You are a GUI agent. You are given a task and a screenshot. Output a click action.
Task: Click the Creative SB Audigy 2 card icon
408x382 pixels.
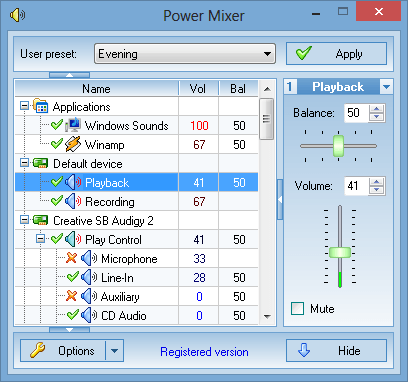tap(40, 220)
